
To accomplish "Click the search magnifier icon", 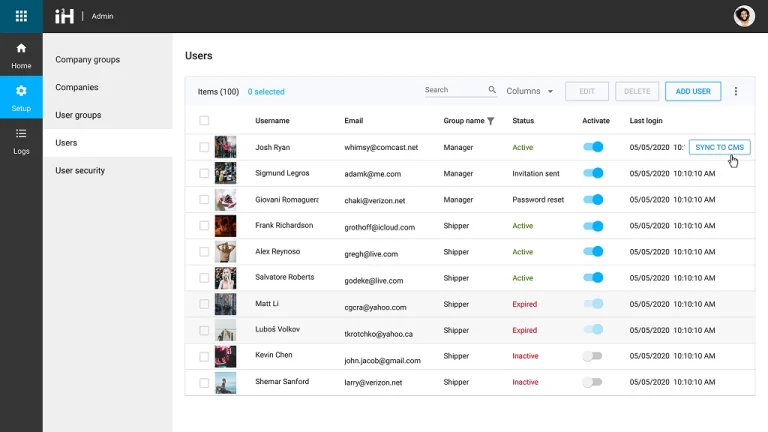I will point(492,90).
